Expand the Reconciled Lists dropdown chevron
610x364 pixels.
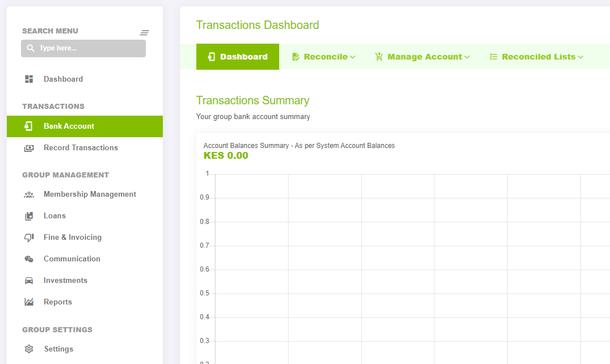coord(580,57)
